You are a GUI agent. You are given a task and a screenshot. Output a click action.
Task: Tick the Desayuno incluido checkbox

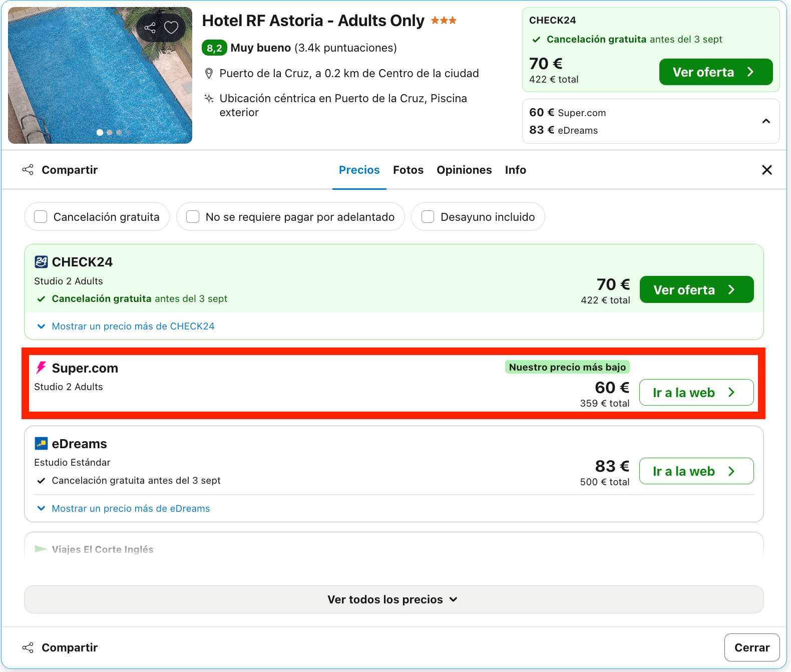pos(428,217)
